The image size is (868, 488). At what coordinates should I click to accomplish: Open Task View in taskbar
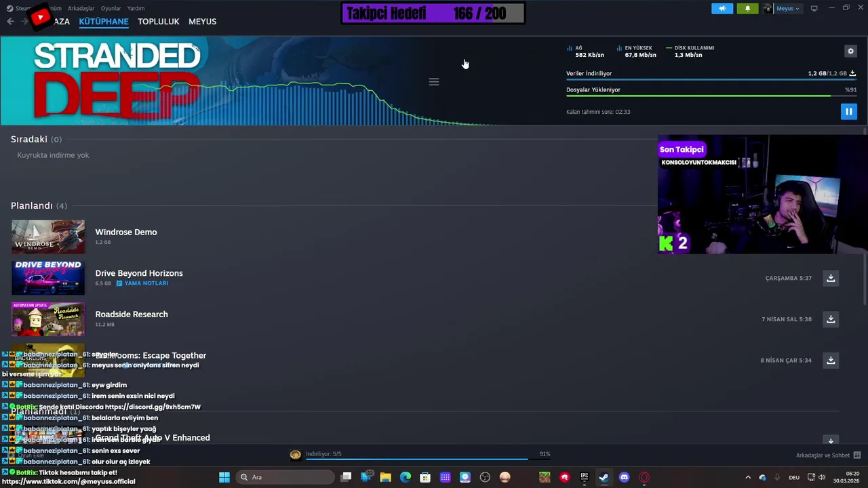(346, 477)
